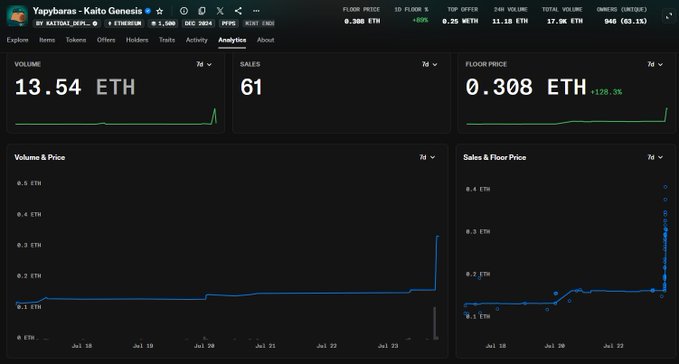The width and height of the screenshot is (679, 364).
Task: Click the 13.54 ETH volume value
Action: (75, 87)
